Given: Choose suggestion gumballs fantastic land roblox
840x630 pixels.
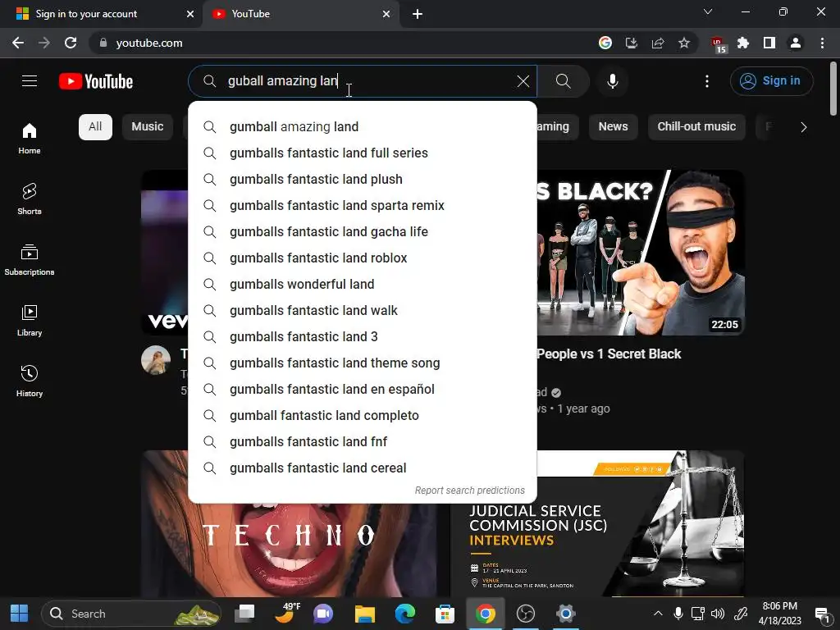Looking at the screenshot, I should 363,258.
